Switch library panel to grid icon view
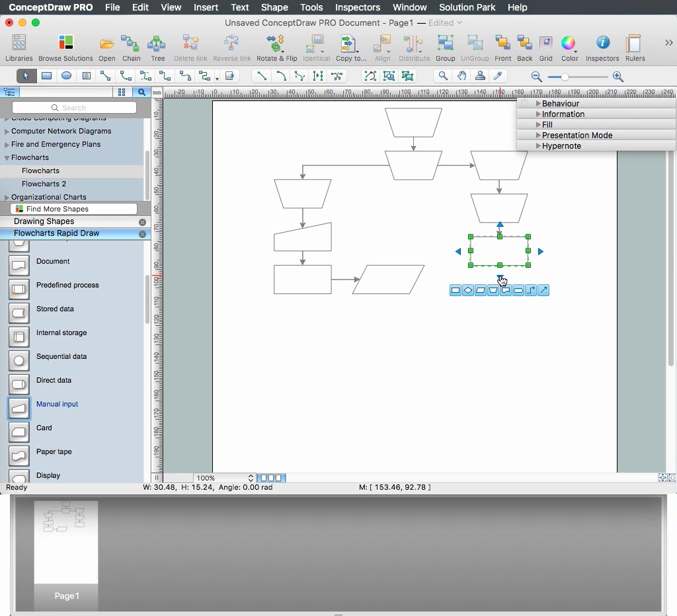This screenshot has height=616, width=677. click(x=122, y=93)
